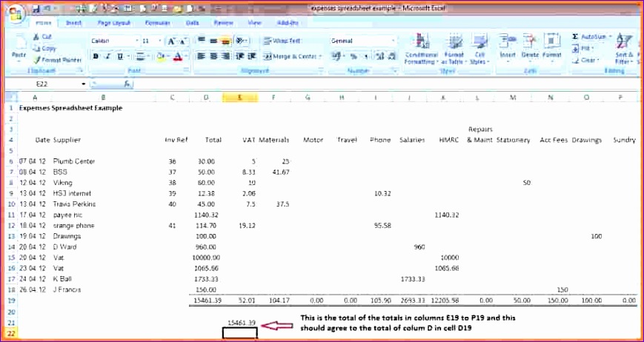Switch to the View tab
This screenshot has height=342, width=644.
(255, 24)
